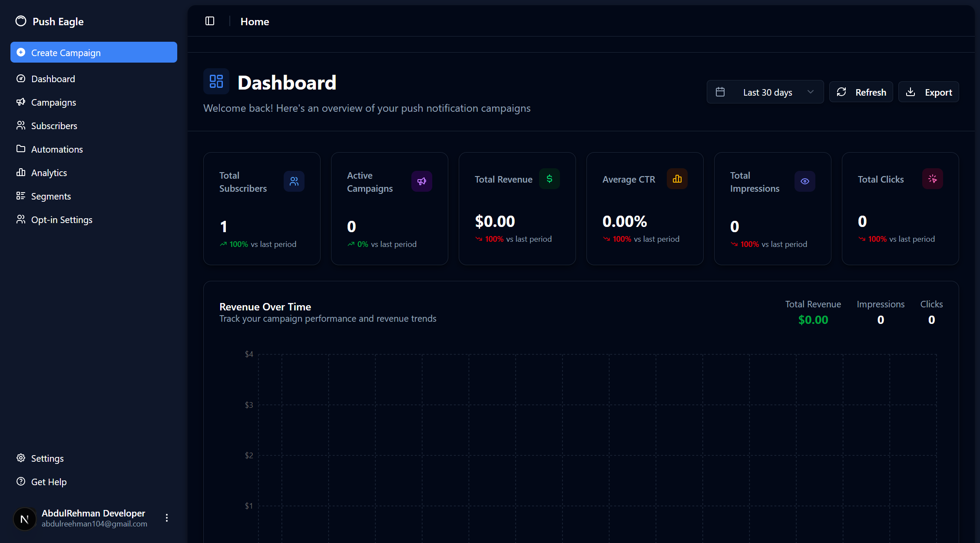Click the user avatar thumbnail
Viewport: 980px width, 543px height.
[25, 519]
